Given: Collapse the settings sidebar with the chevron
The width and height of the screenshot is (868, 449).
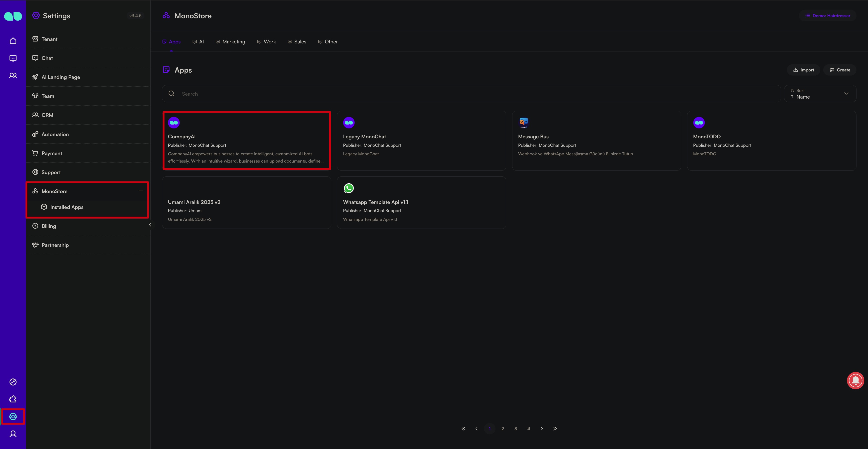Looking at the screenshot, I should [150, 224].
